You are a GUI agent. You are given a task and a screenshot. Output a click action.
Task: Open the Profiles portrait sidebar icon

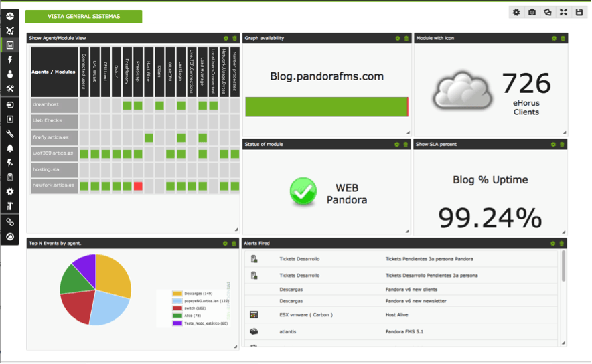pyautogui.click(x=10, y=119)
